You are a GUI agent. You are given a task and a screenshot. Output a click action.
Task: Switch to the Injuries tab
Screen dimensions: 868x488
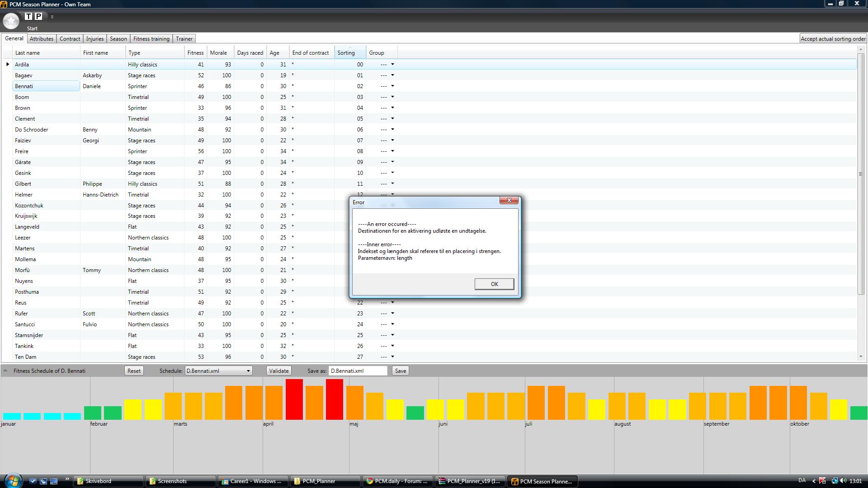point(95,39)
